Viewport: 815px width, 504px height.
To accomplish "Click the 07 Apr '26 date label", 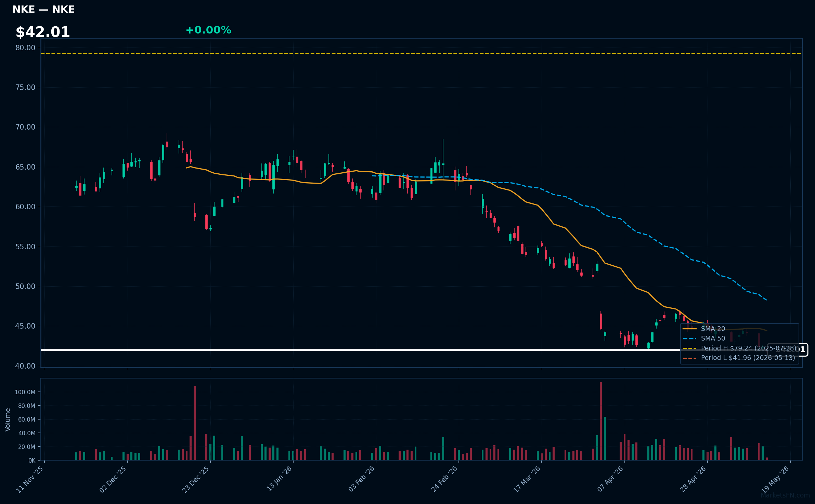I will [x=610, y=479].
